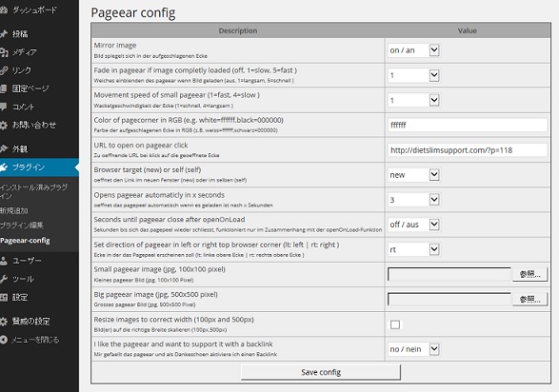Click the Value column header
Viewport: 559px width, 392px height.
click(468, 30)
